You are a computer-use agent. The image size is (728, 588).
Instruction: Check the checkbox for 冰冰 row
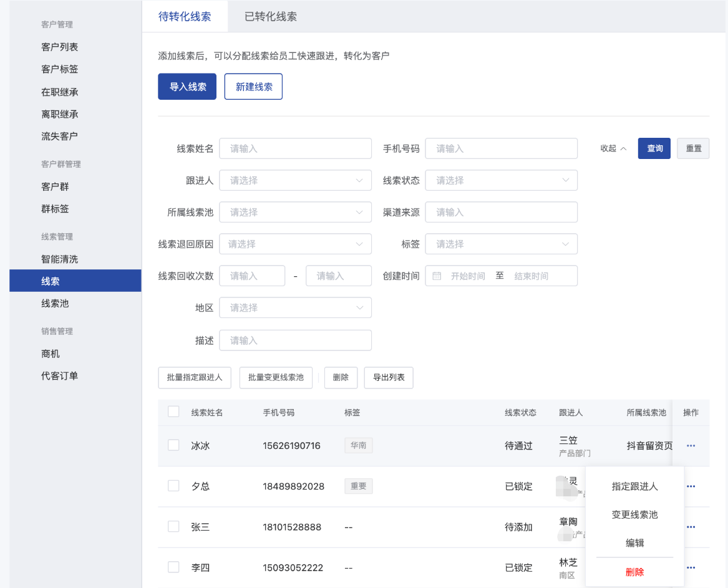point(173,445)
